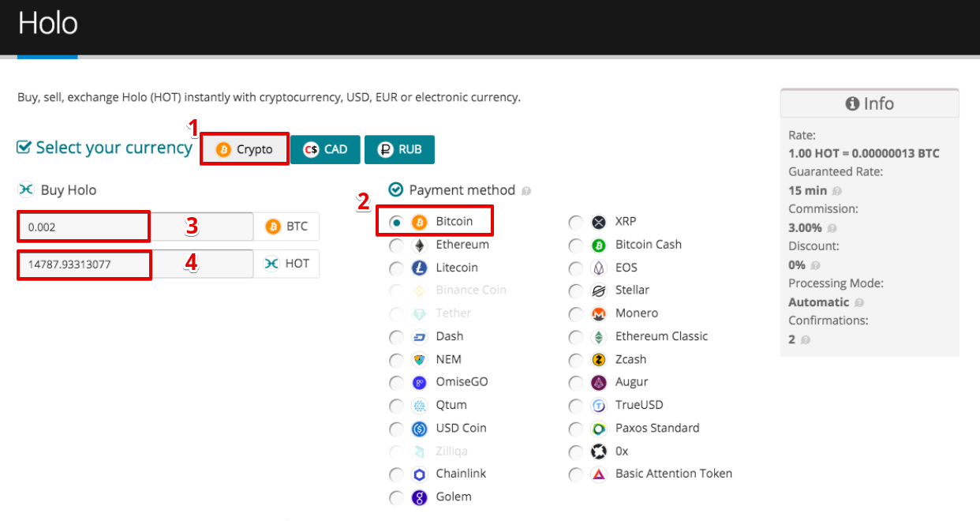Select the Bitcoin Cash radio button
This screenshot has width=980, height=521.
point(576,246)
